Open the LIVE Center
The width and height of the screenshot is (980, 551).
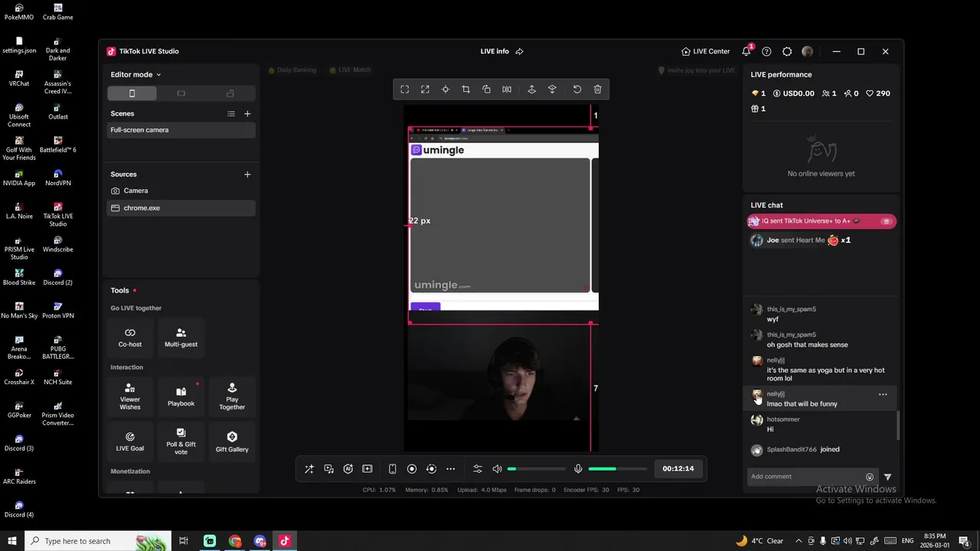[706, 51]
